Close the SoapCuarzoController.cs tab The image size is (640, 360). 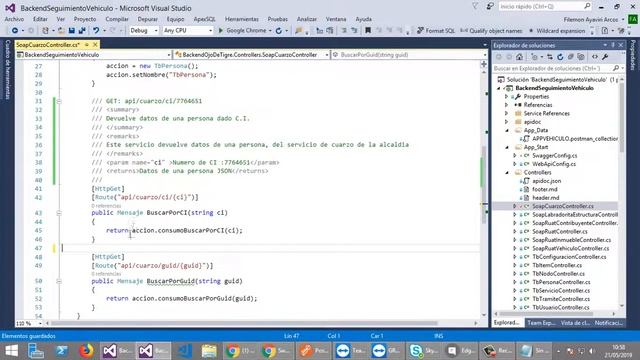point(95,44)
